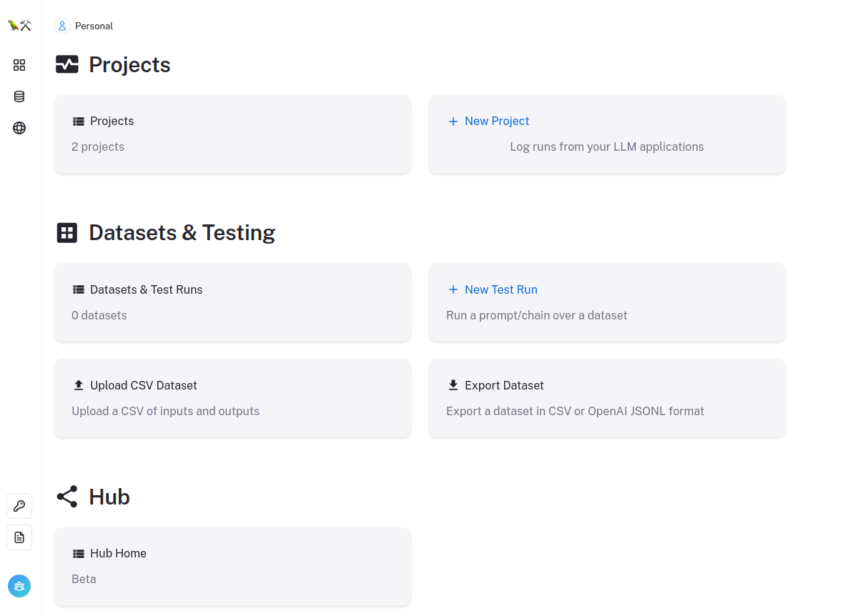Select the Upload CSV Dataset card
The image size is (868, 616).
[x=232, y=398]
